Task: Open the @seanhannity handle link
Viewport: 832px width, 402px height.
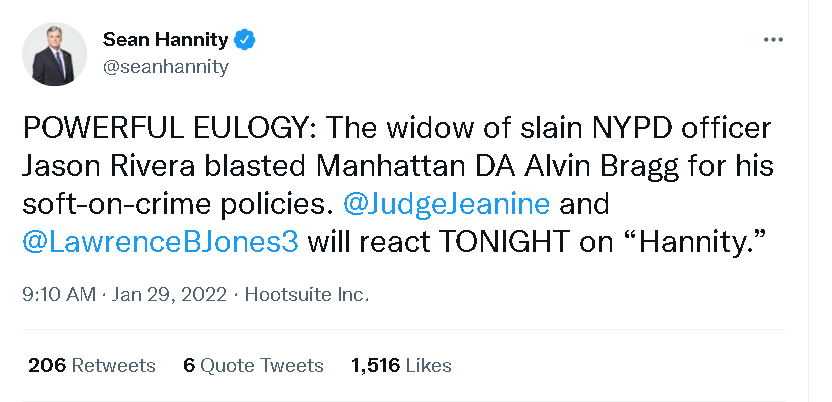Action: (x=166, y=67)
